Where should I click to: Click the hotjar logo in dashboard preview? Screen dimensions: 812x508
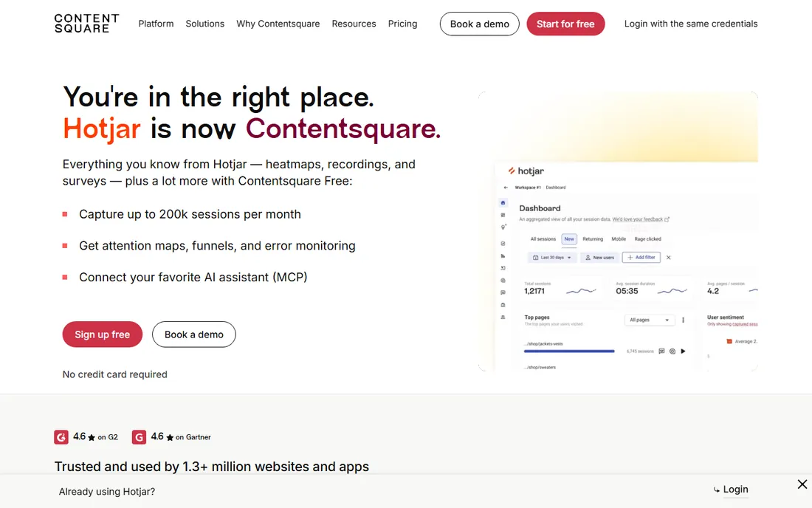526,171
